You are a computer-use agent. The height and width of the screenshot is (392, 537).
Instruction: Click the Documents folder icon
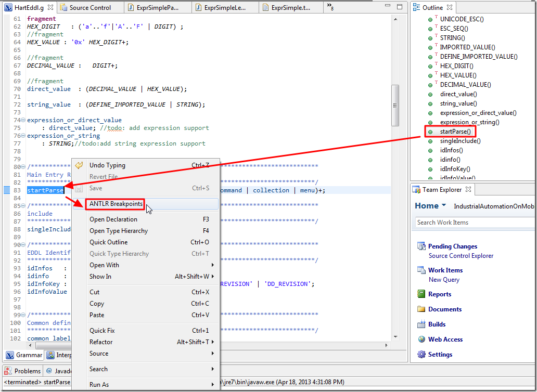421,309
